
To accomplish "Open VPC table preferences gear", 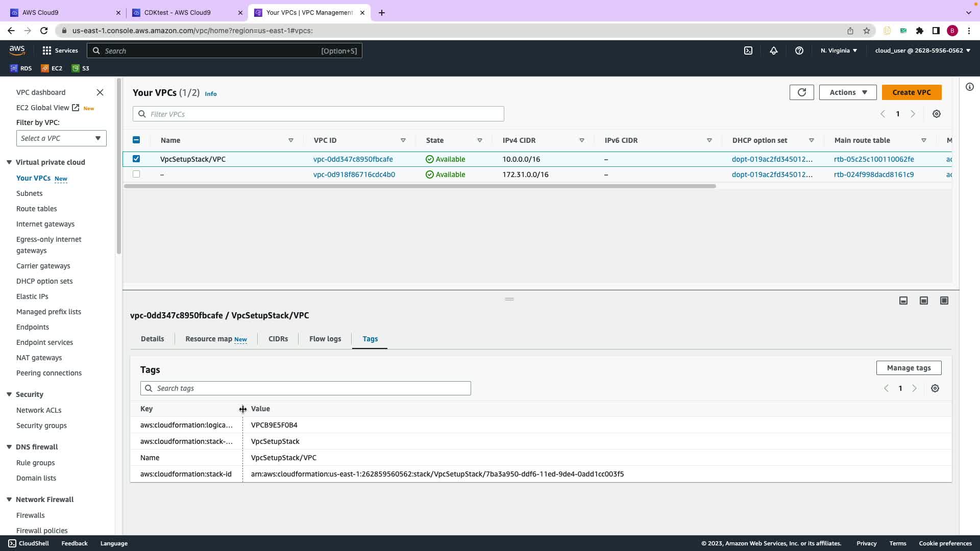I will pos(937,114).
